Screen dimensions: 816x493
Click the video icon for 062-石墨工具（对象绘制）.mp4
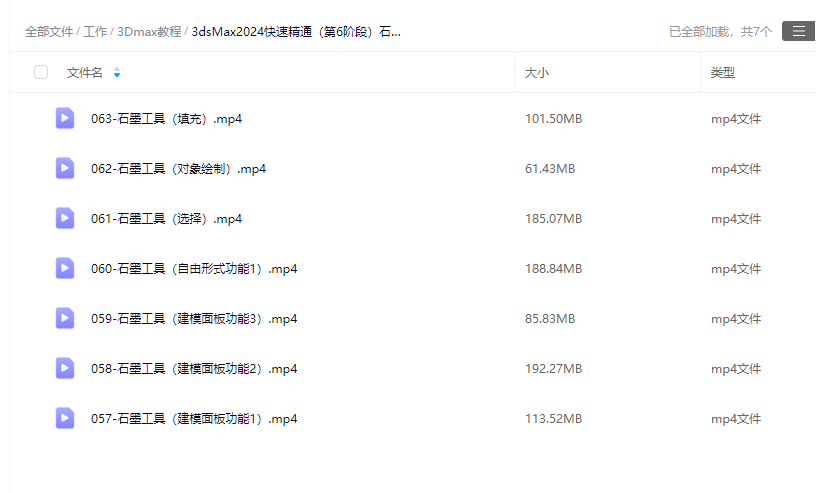(x=65, y=168)
